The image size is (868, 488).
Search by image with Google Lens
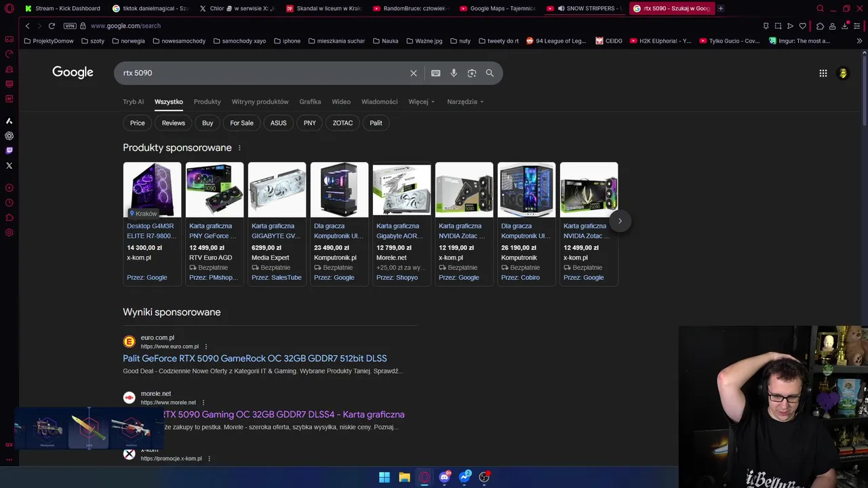(x=472, y=73)
